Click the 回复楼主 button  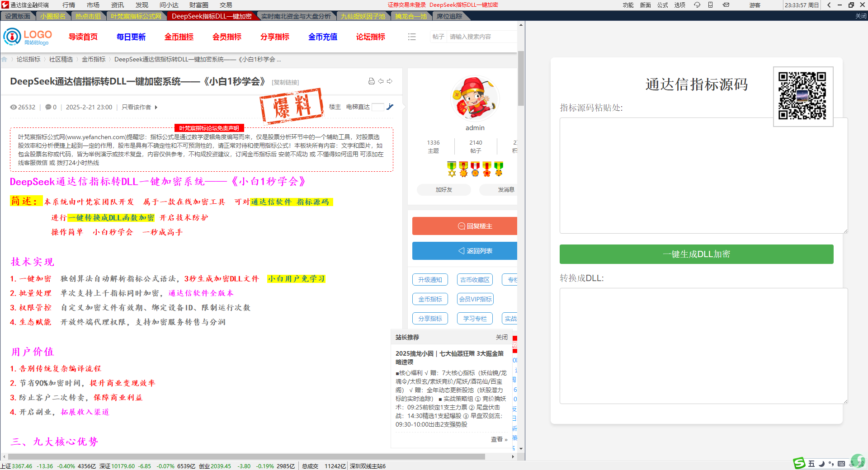click(465, 226)
